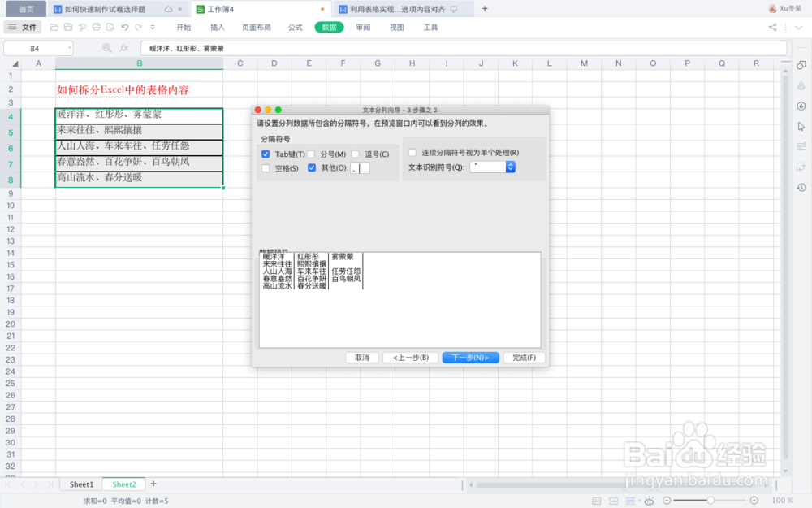
Task: Click the share icon at top right
Action: (772, 27)
